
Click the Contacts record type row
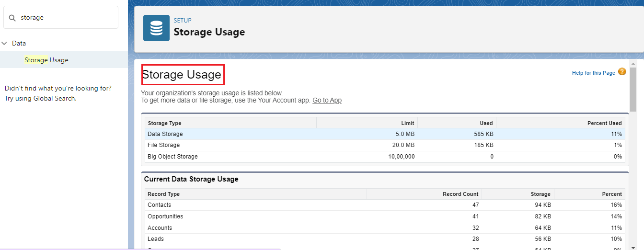160,205
